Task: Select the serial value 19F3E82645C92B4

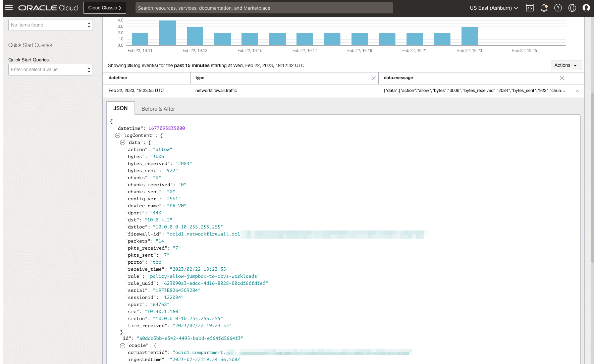Action: [x=177, y=291]
